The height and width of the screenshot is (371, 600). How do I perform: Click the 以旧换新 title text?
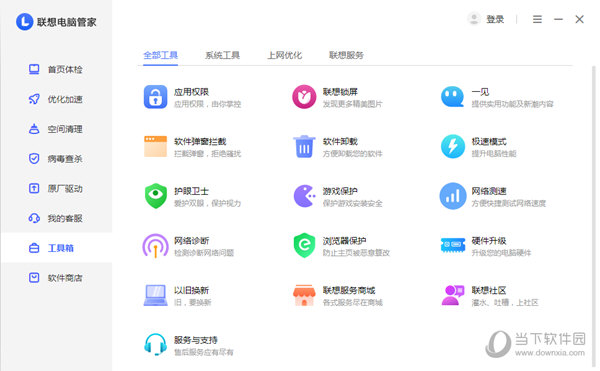point(191,290)
